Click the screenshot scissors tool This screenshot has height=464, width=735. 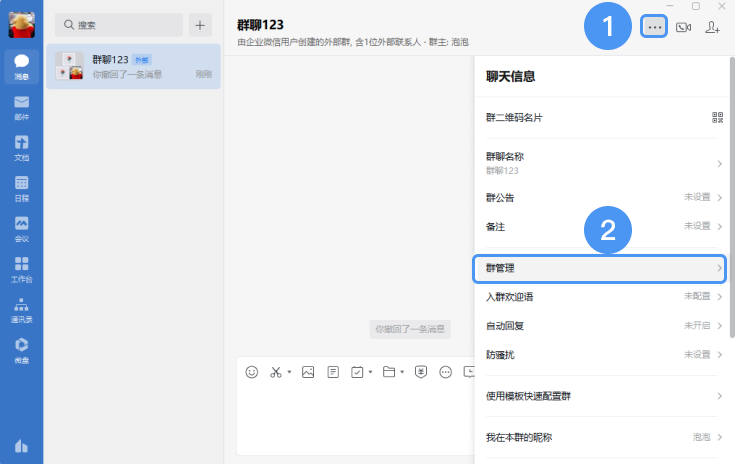pos(277,372)
